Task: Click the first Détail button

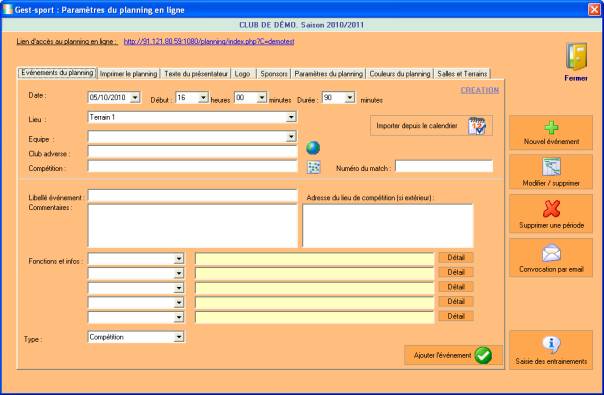Action: [456, 257]
